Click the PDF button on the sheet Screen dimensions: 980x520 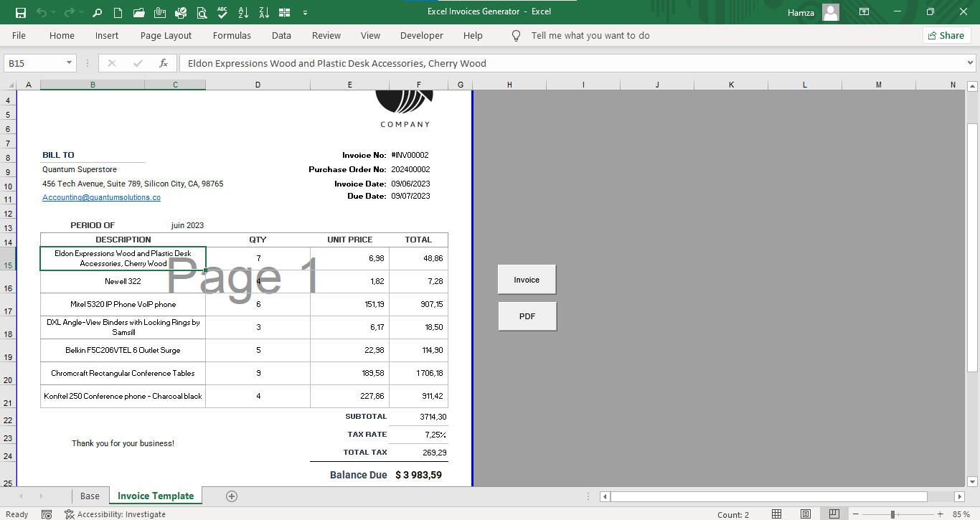pos(527,316)
